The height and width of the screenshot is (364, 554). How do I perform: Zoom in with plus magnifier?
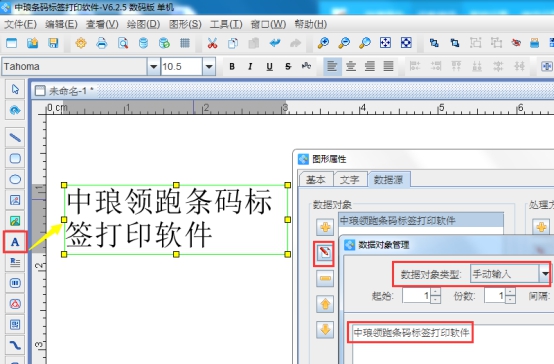pos(323,43)
